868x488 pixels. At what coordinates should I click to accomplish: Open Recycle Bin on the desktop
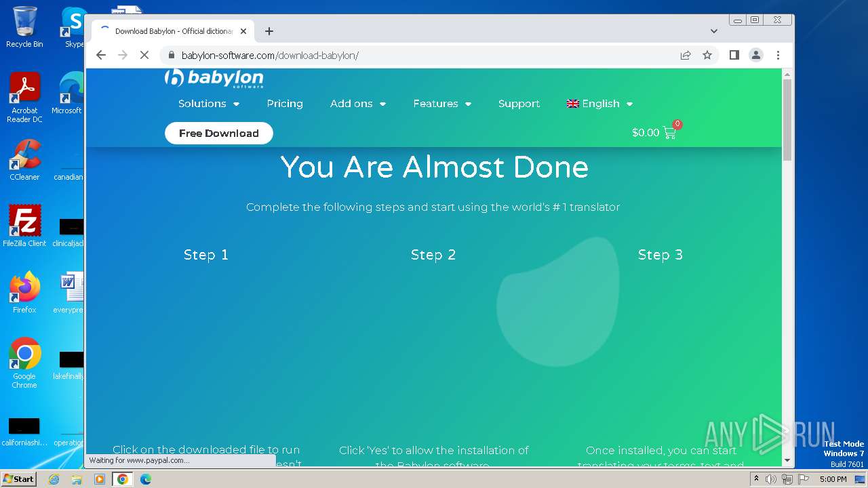tap(24, 27)
